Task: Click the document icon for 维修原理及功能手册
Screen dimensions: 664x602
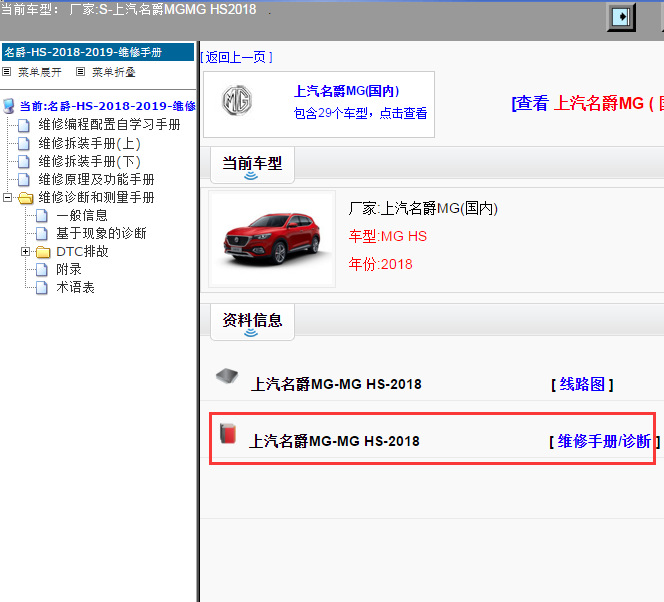Action: click(x=24, y=179)
